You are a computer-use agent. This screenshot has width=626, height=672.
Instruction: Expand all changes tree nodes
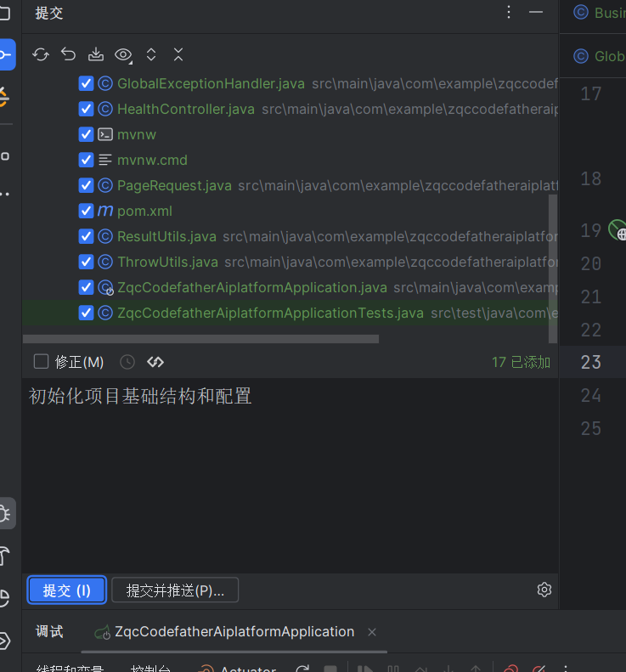coord(151,54)
